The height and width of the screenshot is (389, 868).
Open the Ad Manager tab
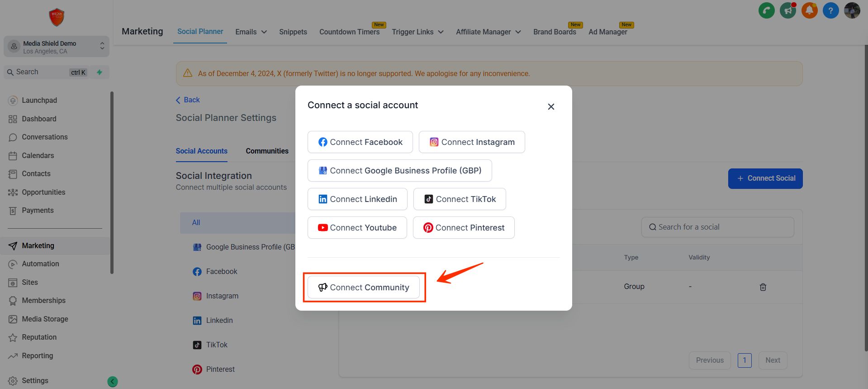tap(608, 32)
